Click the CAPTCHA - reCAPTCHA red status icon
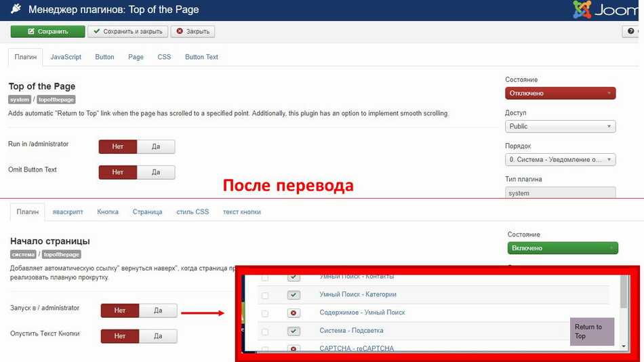 point(294,348)
